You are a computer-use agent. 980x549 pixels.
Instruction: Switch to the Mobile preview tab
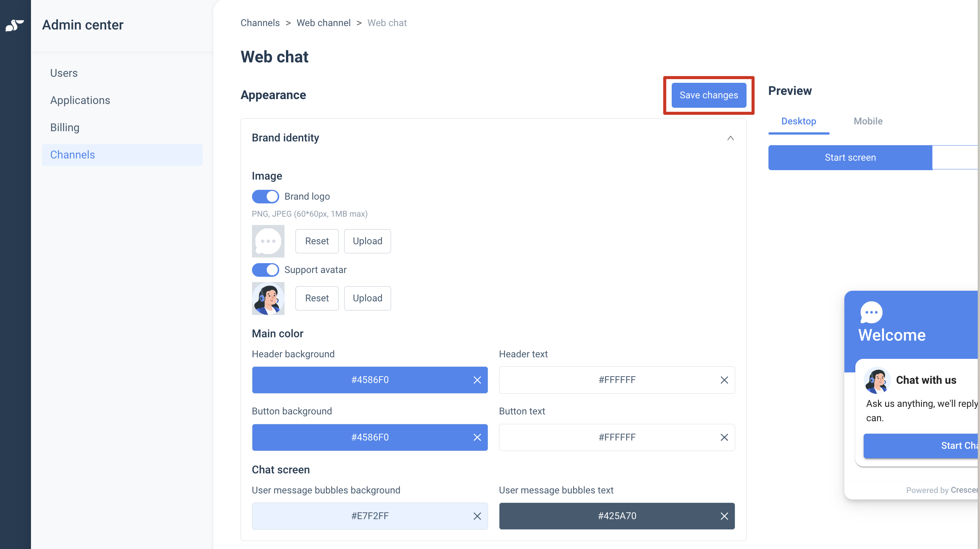[x=868, y=121]
